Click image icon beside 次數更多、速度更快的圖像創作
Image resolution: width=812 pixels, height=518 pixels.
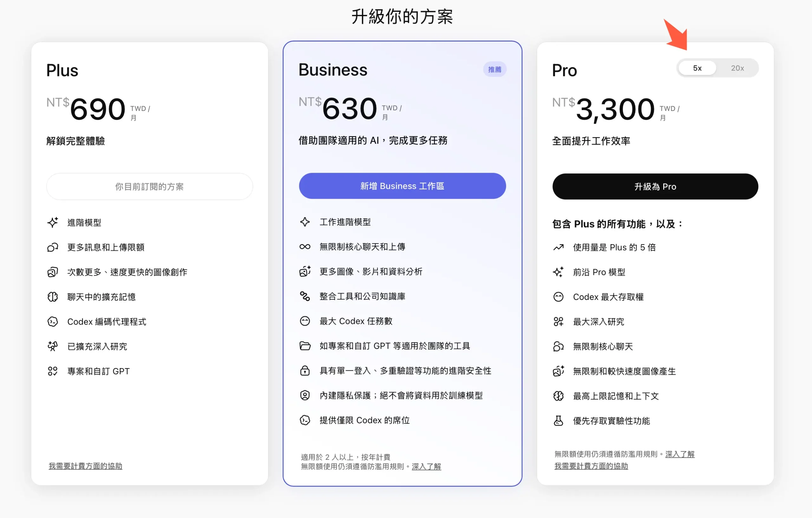click(53, 272)
